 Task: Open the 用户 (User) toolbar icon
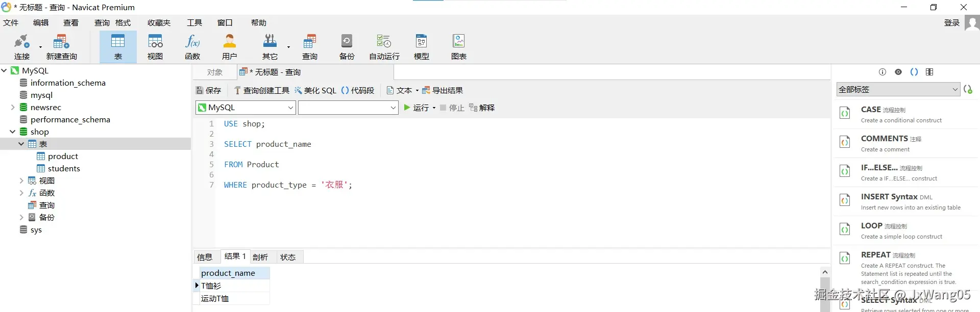230,47
